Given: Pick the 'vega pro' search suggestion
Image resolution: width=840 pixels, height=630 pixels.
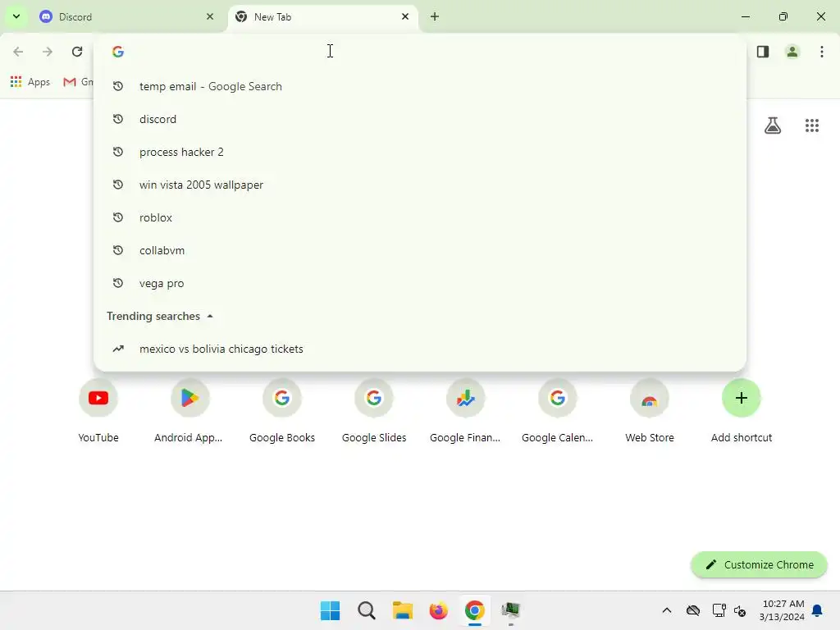Looking at the screenshot, I should pos(419,283).
